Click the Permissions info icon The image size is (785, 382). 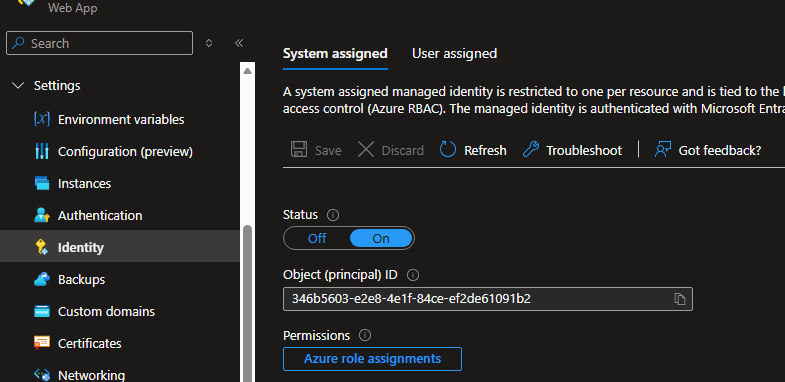(365, 335)
